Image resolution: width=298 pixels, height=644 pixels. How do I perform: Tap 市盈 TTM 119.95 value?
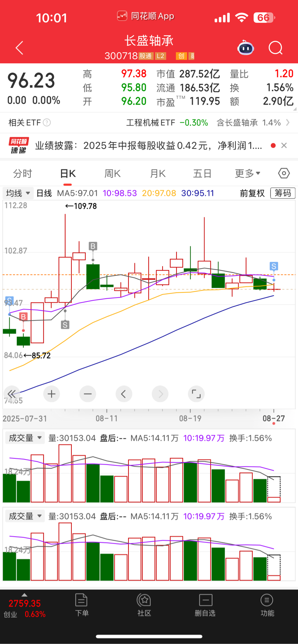point(188,102)
